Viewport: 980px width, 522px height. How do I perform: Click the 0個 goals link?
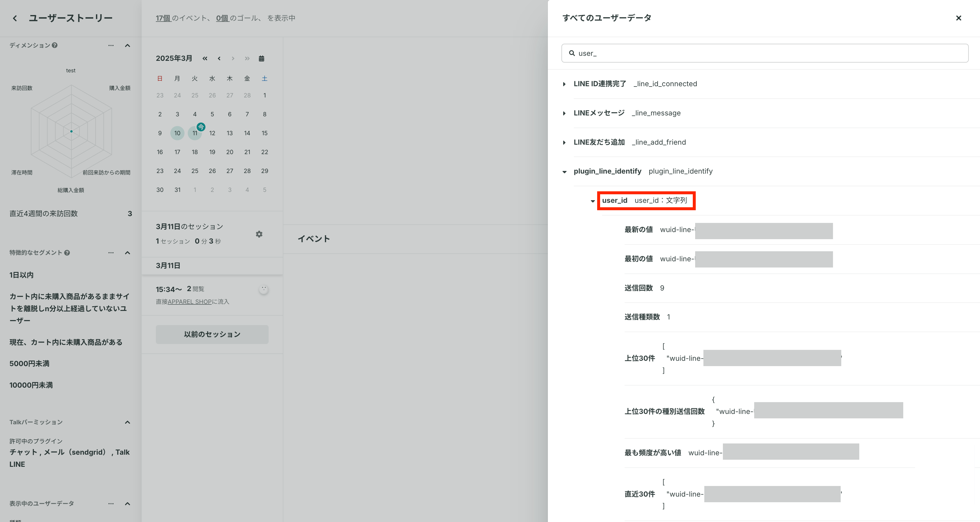[x=223, y=18]
